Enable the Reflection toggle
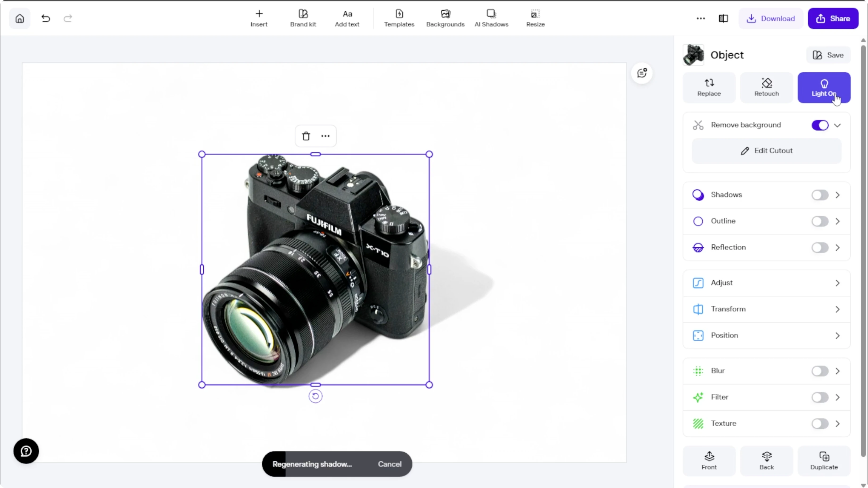Image resolution: width=868 pixels, height=488 pixels. (x=820, y=248)
